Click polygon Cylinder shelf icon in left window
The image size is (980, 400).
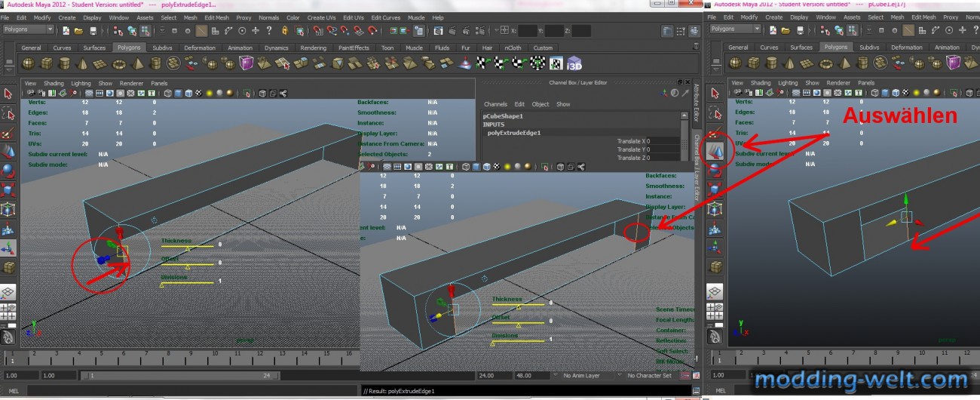point(65,63)
